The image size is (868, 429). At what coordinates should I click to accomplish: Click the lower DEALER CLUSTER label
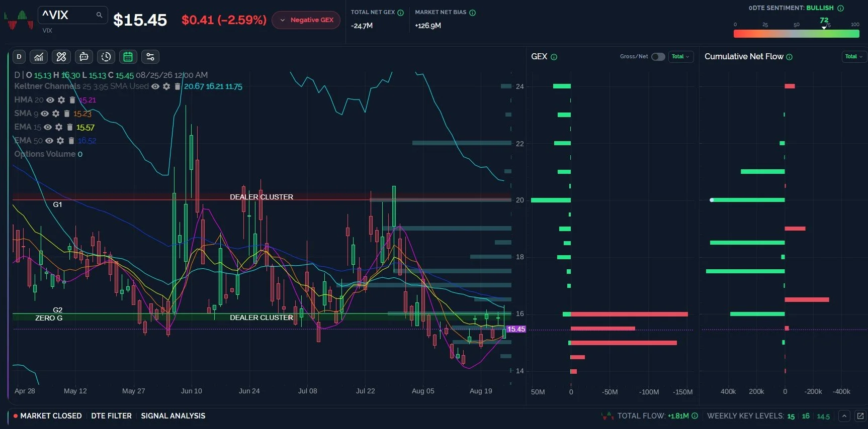tap(262, 317)
